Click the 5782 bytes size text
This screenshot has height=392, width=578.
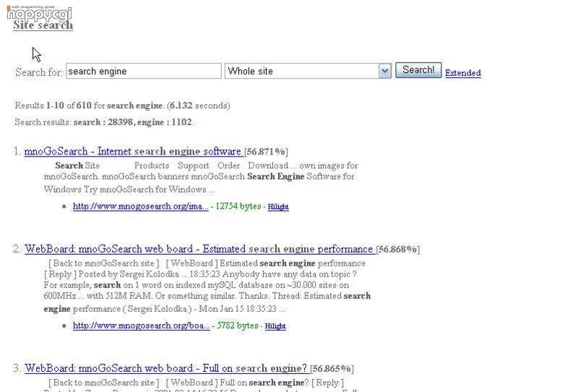tap(238, 326)
